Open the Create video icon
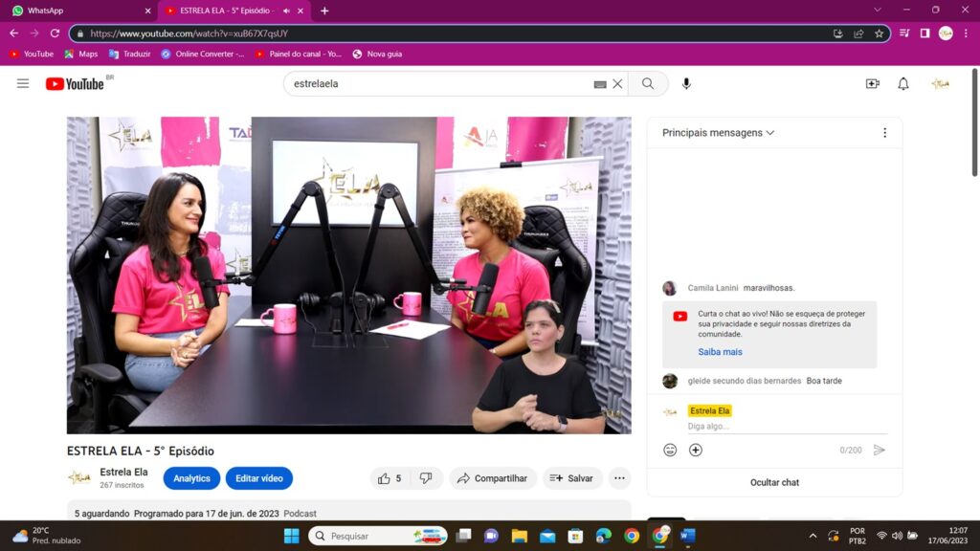The width and height of the screenshot is (980, 551). (x=872, y=84)
